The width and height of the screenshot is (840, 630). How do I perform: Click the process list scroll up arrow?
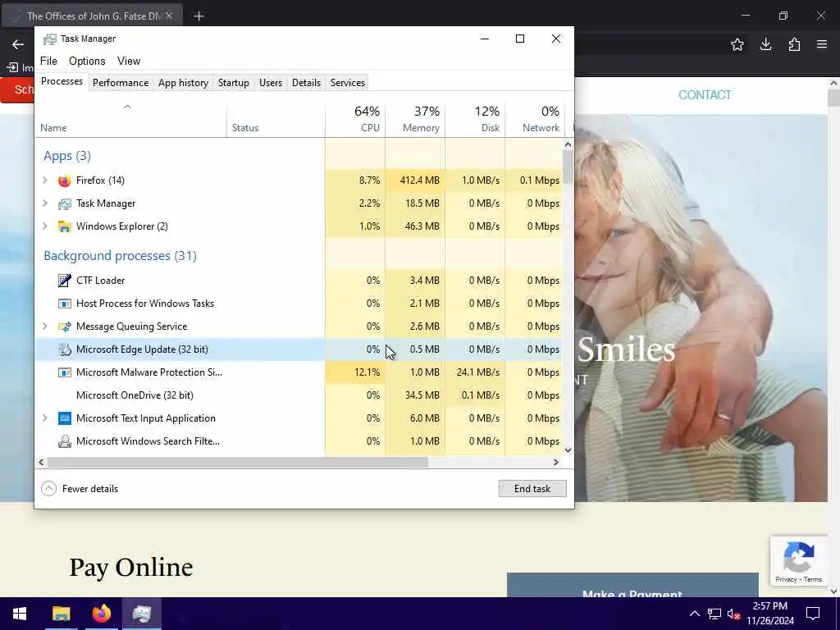(568, 144)
